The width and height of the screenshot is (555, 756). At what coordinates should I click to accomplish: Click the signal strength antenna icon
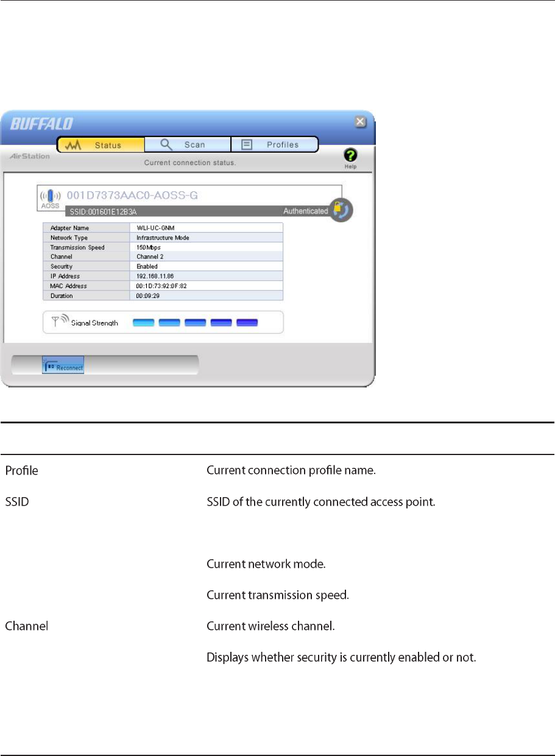(60, 322)
